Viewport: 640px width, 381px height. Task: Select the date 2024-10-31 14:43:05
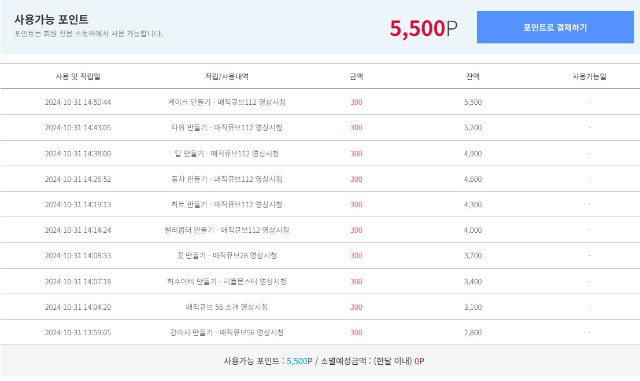[78, 127]
